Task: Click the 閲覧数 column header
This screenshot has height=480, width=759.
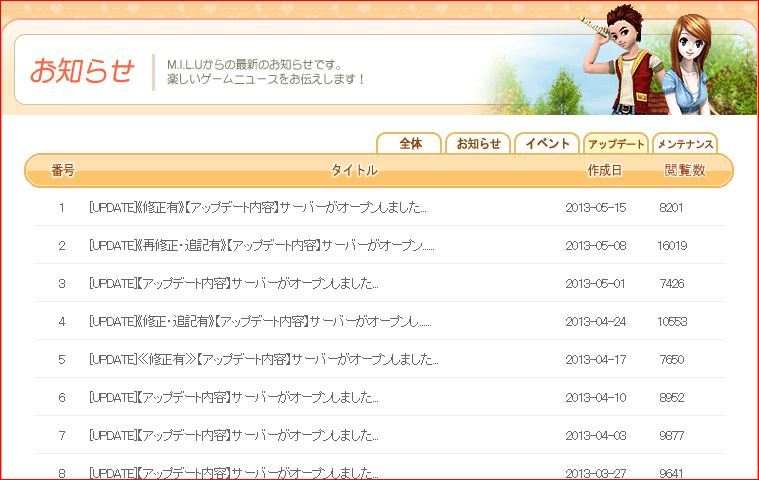Action: click(x=684, y=171)
